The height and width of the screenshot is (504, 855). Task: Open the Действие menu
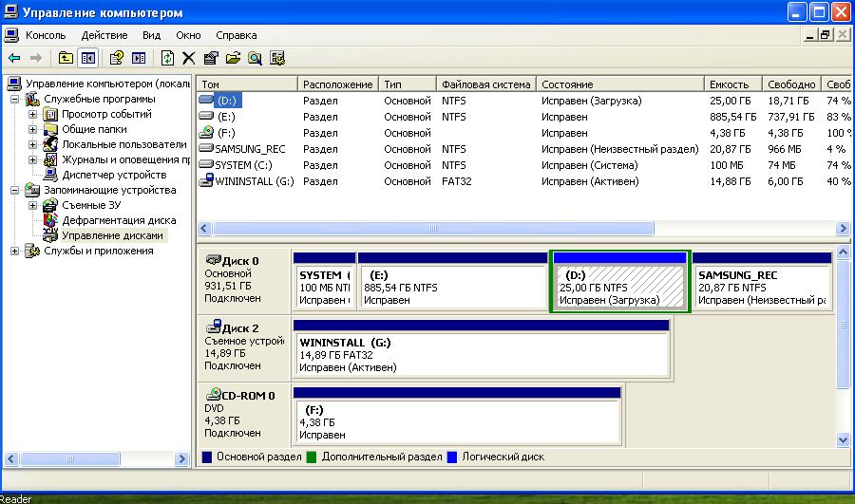click(104, 35)
